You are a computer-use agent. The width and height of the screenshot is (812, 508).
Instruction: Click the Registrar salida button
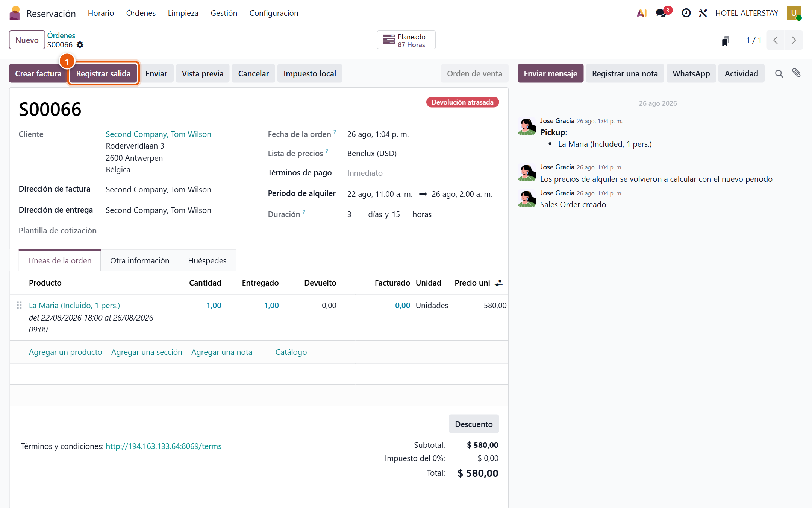coord(103,73)
